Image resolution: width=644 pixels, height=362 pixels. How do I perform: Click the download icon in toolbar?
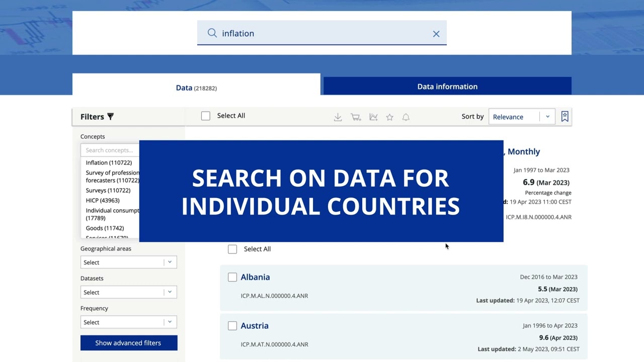coord(338,117)
